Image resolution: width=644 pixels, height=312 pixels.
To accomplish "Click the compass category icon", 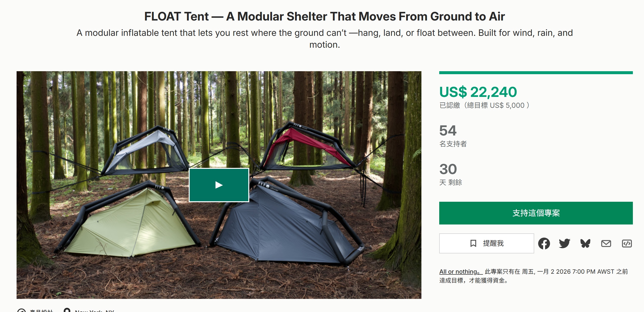I will point(22,311).
